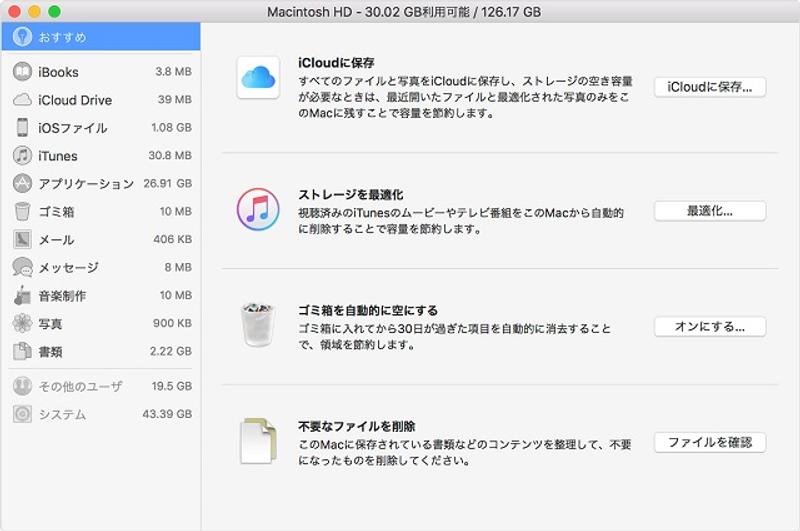
Task: Click the 不要なファイルを削除 heading
Action: (356, 426)
